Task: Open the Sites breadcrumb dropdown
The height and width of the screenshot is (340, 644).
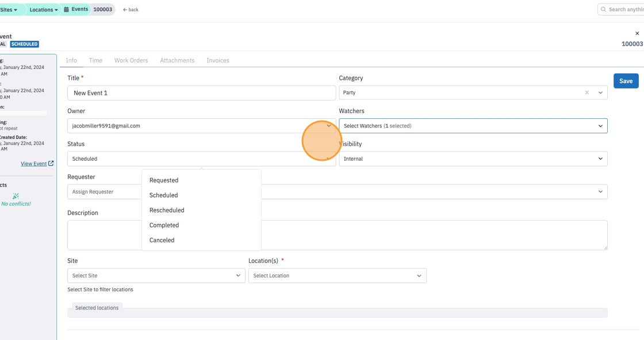Action: [x=9, y=9]
